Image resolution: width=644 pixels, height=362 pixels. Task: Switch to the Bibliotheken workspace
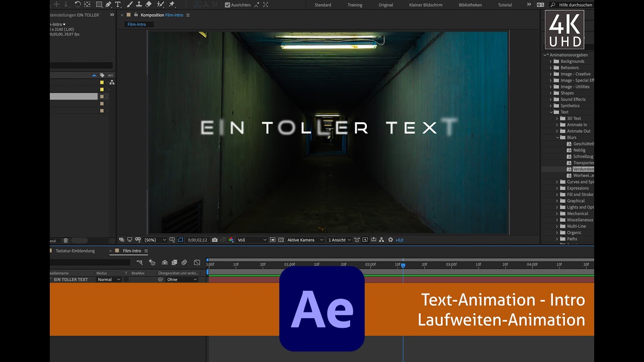pos(470,5)
